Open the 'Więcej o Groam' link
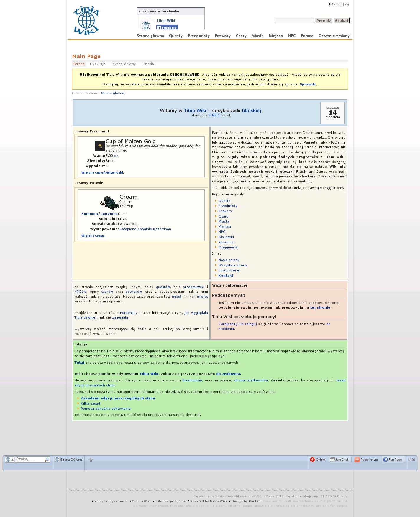 (x=93, y=236)
